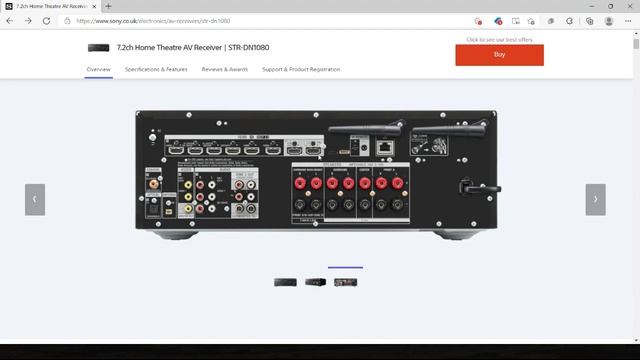Click 'Click to see our best offers' link

pos(500,40)
